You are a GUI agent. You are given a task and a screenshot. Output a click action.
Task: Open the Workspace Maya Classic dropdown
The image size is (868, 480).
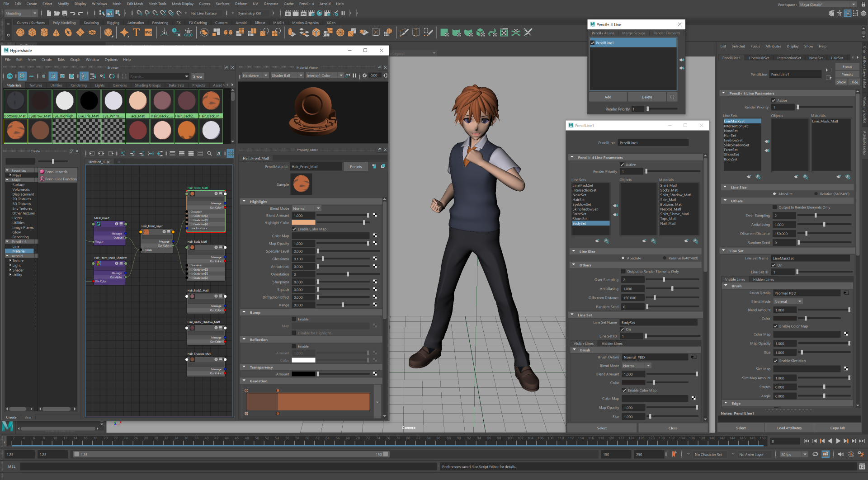click(827, 5)
